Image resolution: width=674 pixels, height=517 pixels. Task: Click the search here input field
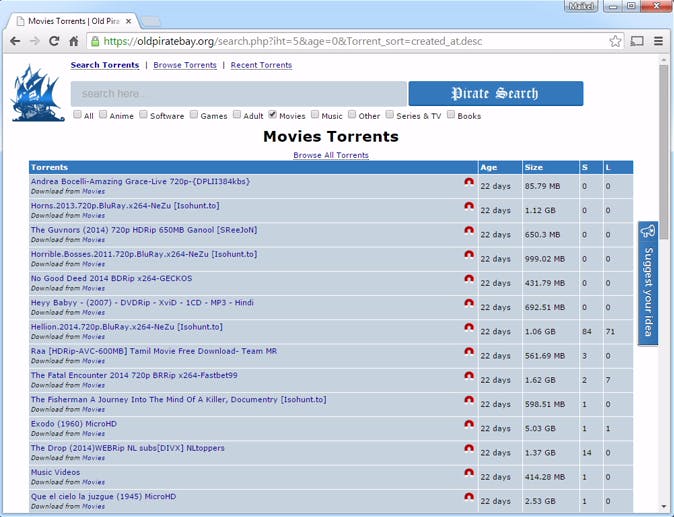[239, 93]
